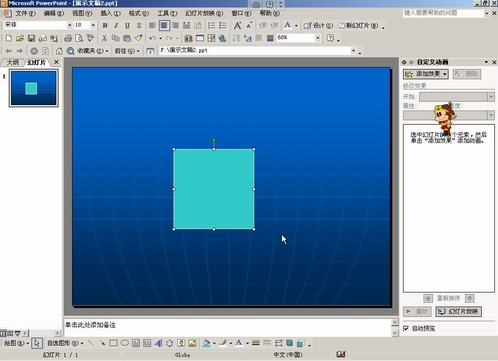Viewport: 498px width, 361px height.
Task: Toggle Underline formatting
Action: (127, 25)
